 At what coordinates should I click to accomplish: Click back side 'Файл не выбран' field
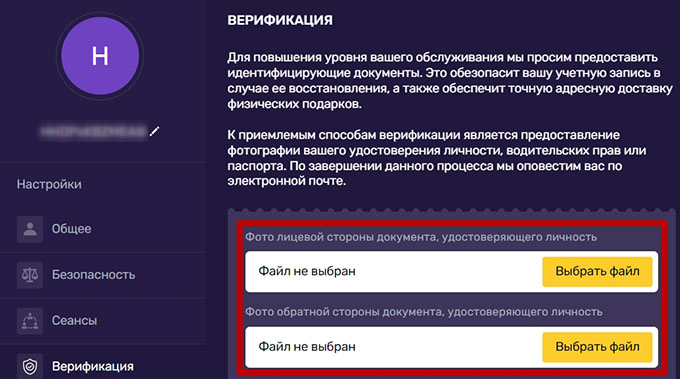[x=451, y=347]
